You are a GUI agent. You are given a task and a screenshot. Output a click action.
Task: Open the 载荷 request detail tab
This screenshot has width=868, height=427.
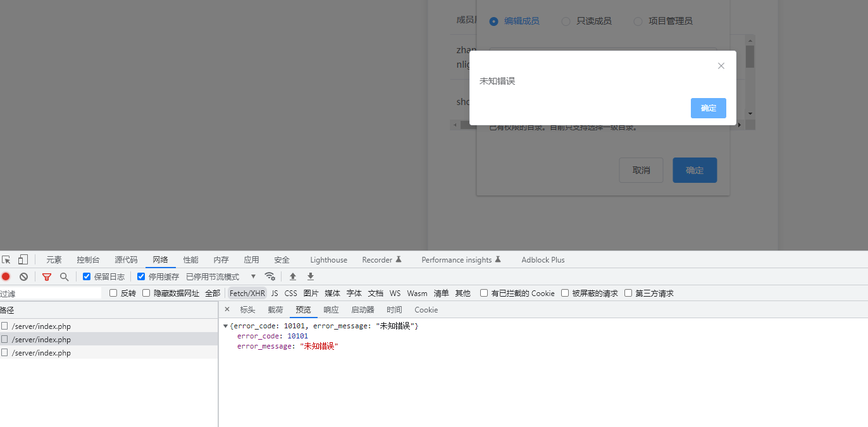[275, 309]
